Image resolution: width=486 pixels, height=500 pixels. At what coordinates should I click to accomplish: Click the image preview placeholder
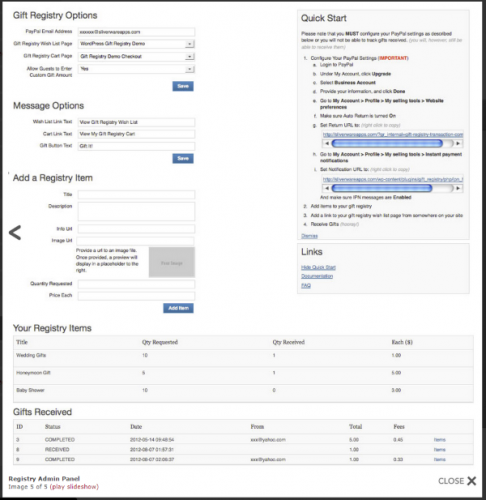tap(172, 262)
